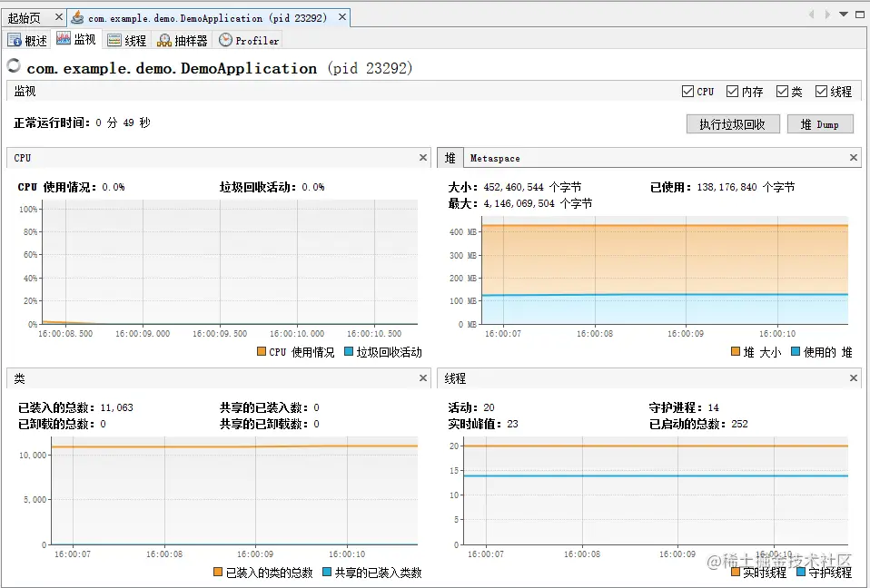The width and height of the screenshot is (870, 588).
Task: Close the 线程 threads chart panel
Action: pyautogui.click(x=854, y=378)
